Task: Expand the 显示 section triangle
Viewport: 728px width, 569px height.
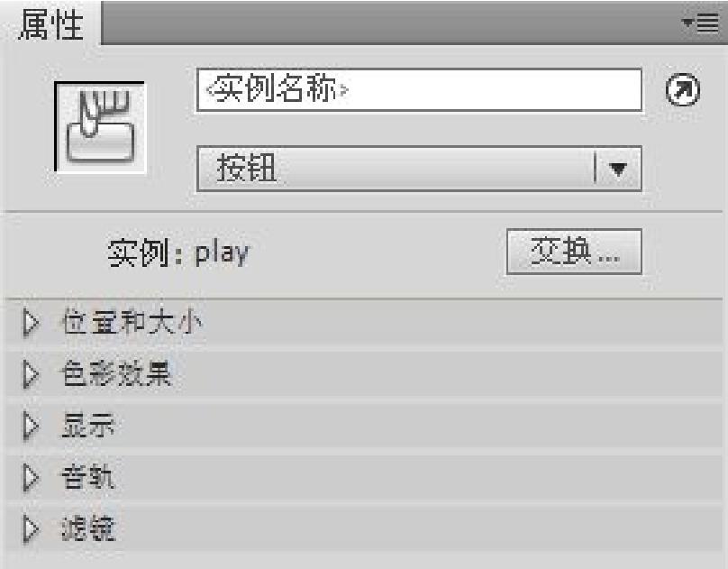Action: click(x=31, y=426)
